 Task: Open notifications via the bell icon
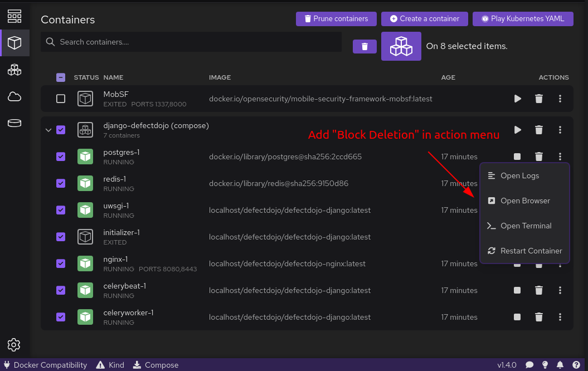(x=560, y=365)
